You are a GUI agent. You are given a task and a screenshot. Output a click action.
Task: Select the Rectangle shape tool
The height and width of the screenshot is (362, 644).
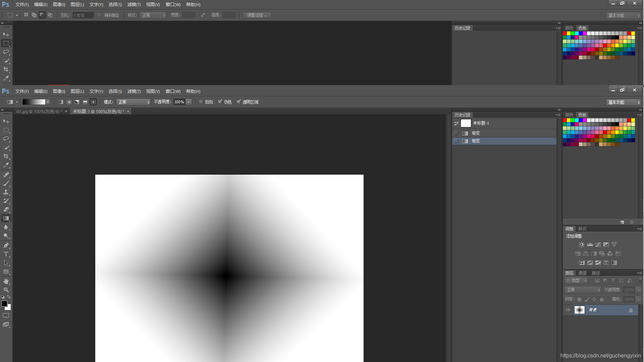click(x=6, y=272)
